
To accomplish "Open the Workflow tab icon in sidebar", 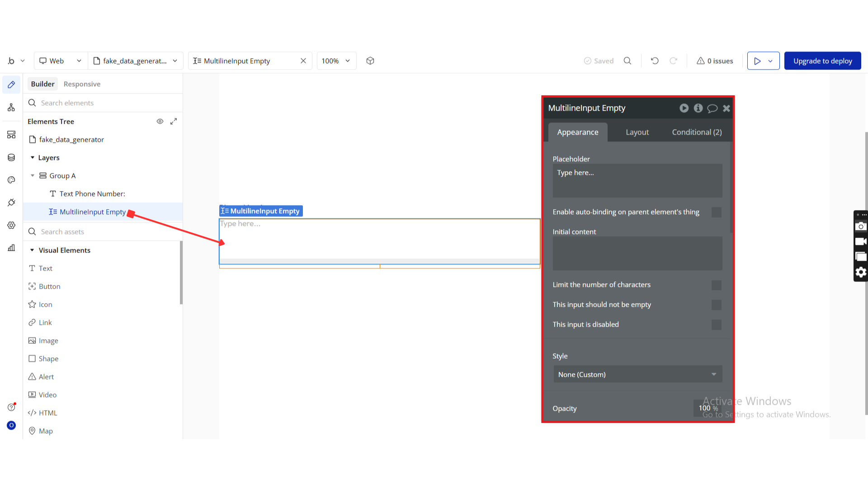I will (x=11, y=108).
